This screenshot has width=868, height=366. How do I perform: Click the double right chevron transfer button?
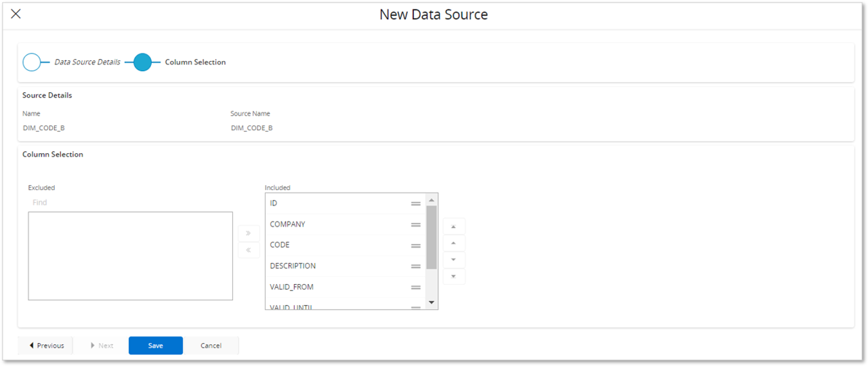(x=249, y=233)
